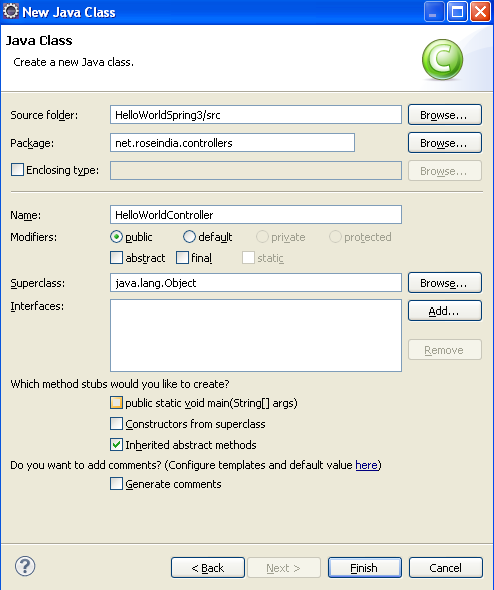Click the Eclipse icon in title bar
Image resolution: width=494 pixels, height=590 pixels.
pyautogui.click(x=11, y=11)
